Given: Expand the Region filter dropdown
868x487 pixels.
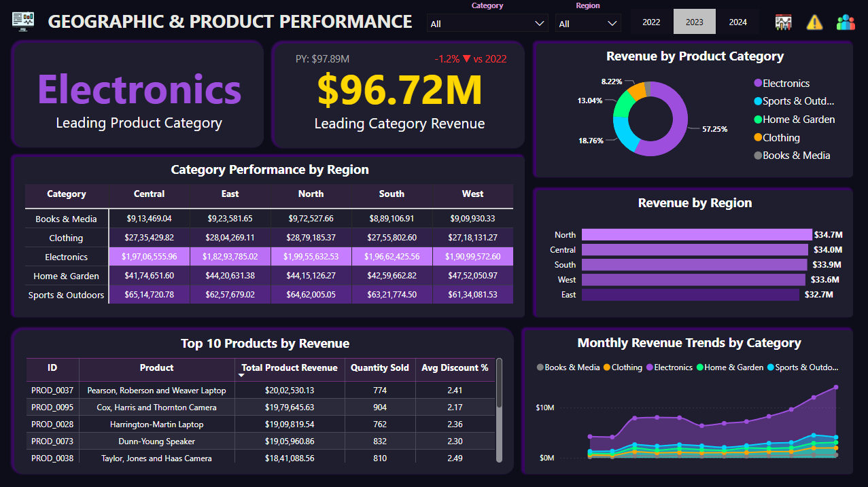Looking at the screenshot, I should (587, 24).
